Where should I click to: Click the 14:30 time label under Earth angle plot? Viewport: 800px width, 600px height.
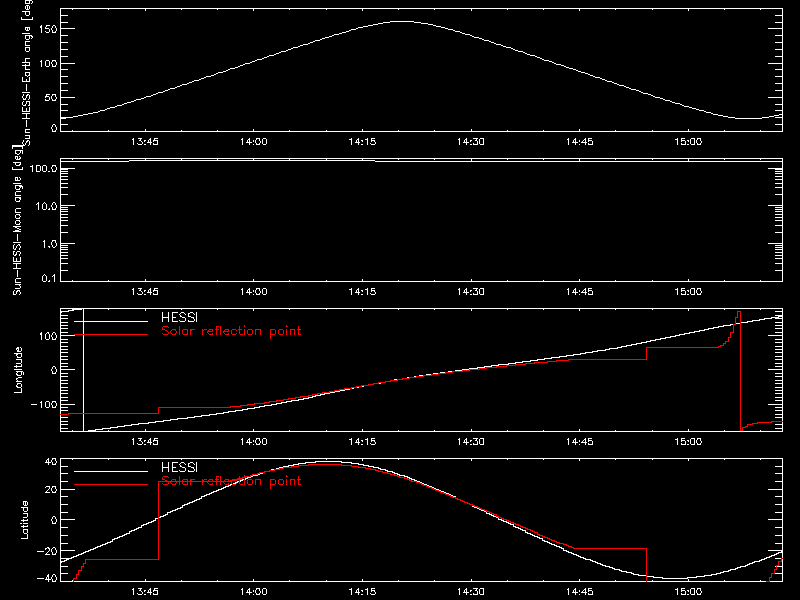point(470,142)
